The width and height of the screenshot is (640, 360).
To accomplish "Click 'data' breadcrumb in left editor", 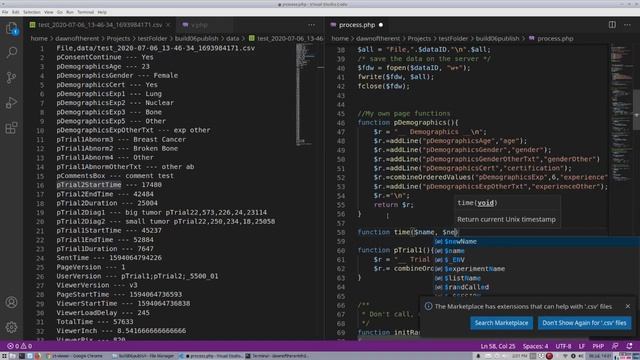I will [232, 38].
